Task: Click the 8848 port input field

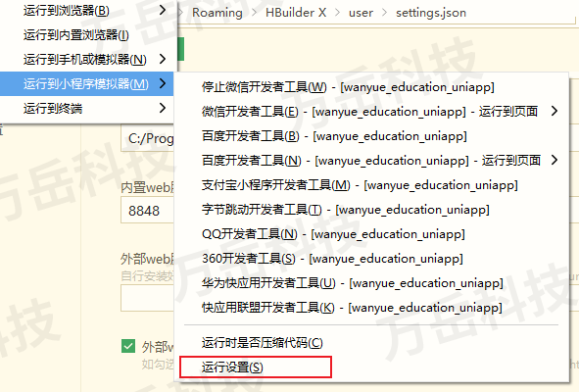Action: click(147, 211)
